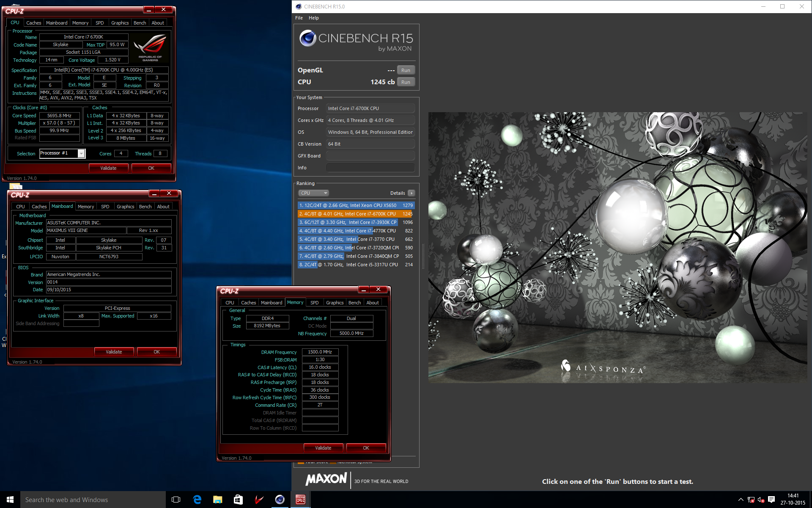Click the empty GFX Board field
The height and width of the screenshot is (508, 812).
click(370, 156)
